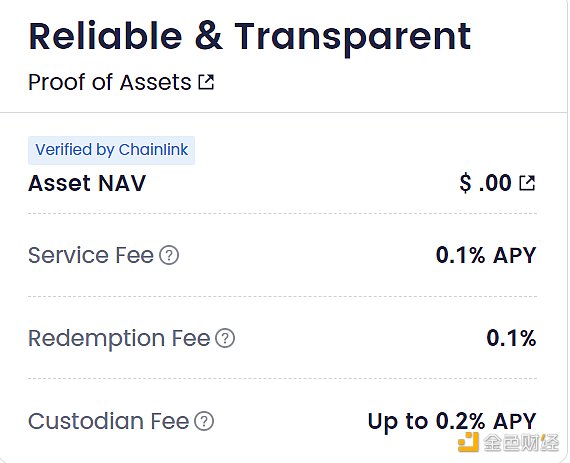Click the Custodian Fee label text
The width and height of the screenshot is (570, 463).
tap(109, 421)
